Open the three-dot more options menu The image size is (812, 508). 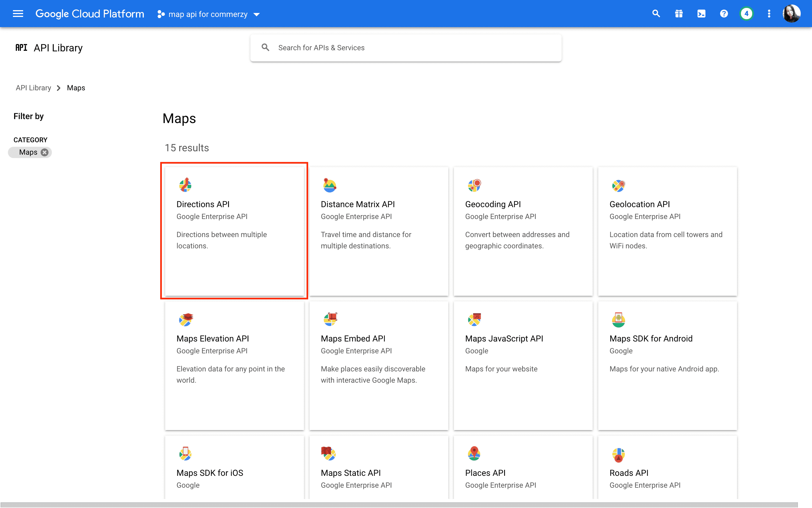[x=769, y=14]
